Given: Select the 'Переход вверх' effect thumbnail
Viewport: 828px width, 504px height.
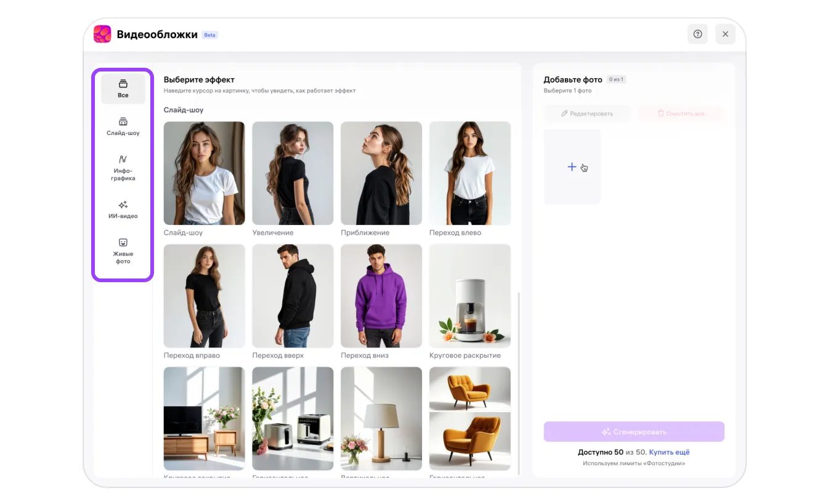Looking at the screenshot, I should tap(293, 296).
